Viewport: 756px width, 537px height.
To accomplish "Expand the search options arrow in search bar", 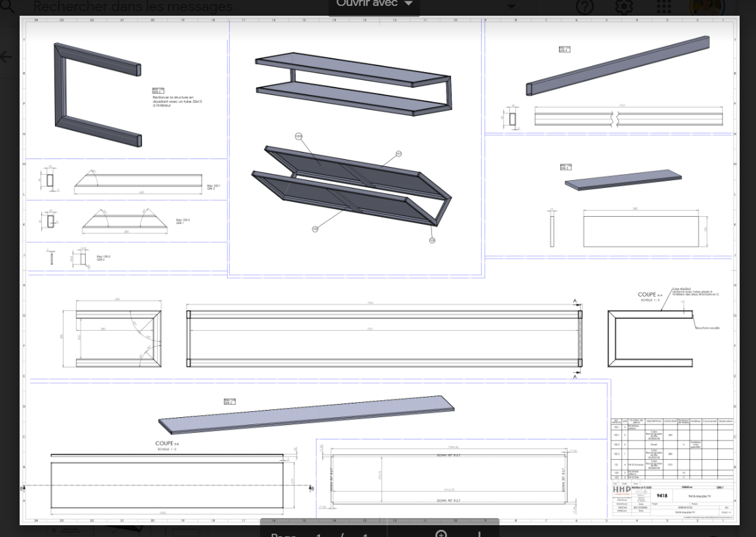I will [x=512, y=7].
